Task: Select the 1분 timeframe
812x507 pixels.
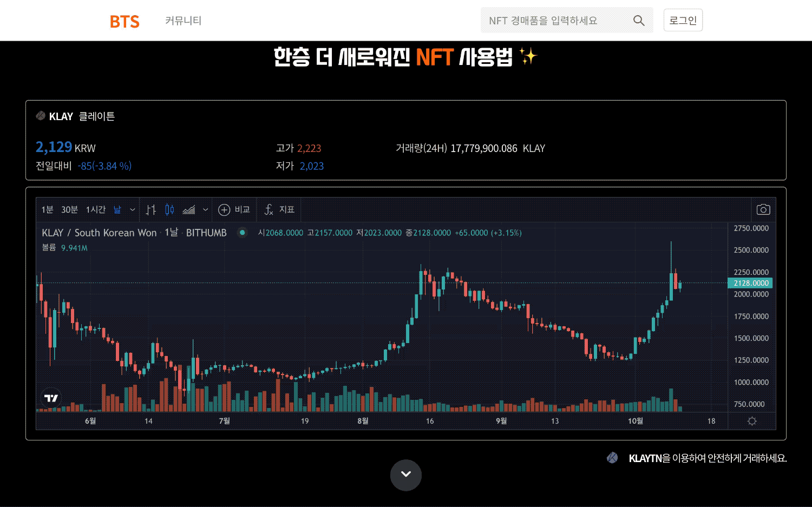Action: click(48, 209)
